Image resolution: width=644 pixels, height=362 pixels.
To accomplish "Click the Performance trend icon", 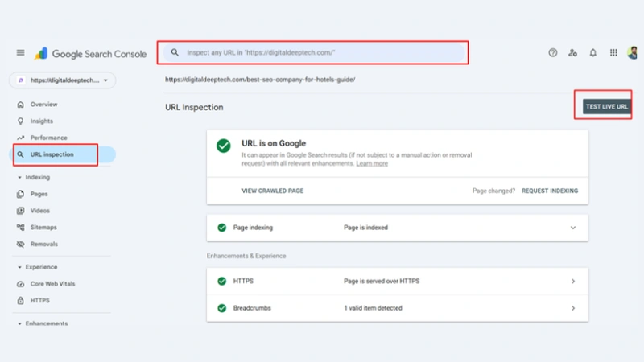I will click(x=21, y=138).
